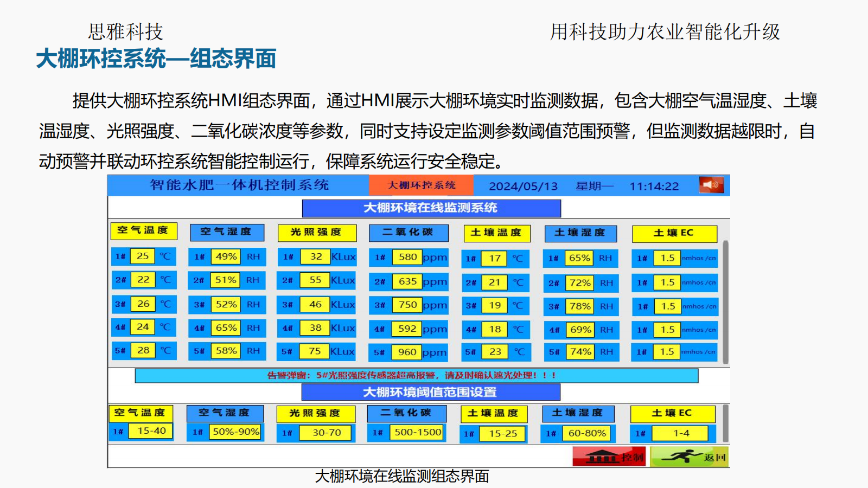Select monitoring header 土壤湿度
The image size is (868, 488).
click(x=580, y=233)
